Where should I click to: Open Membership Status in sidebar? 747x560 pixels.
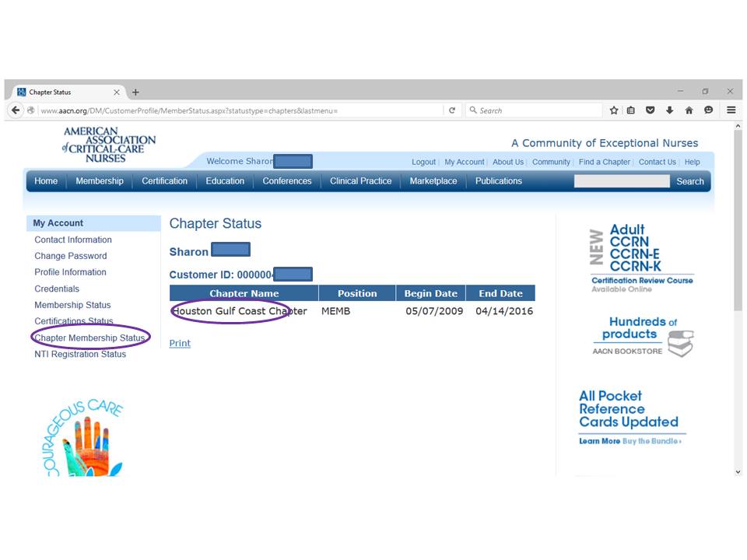(x=72, y=305)
